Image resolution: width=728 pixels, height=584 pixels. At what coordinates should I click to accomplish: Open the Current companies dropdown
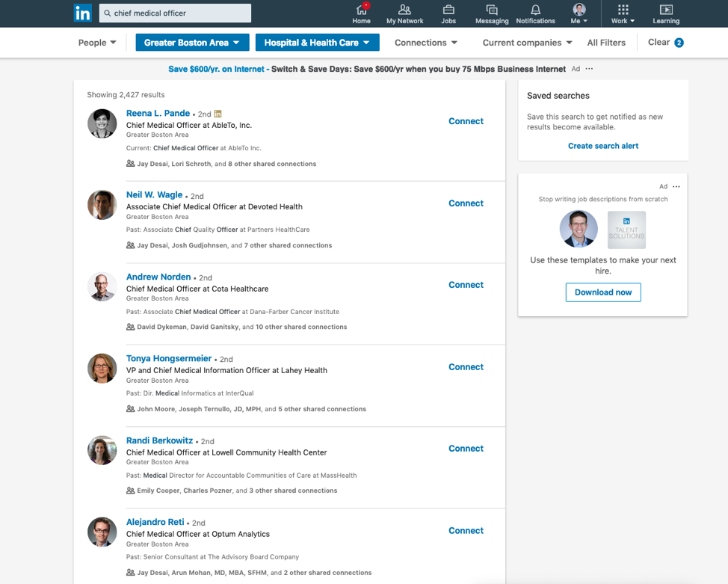click(x=525, y=43)
